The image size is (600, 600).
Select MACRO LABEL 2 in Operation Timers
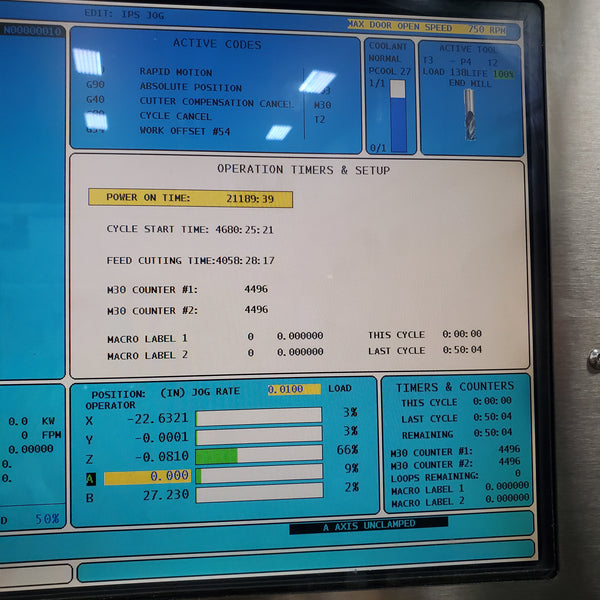pos(215,354)
